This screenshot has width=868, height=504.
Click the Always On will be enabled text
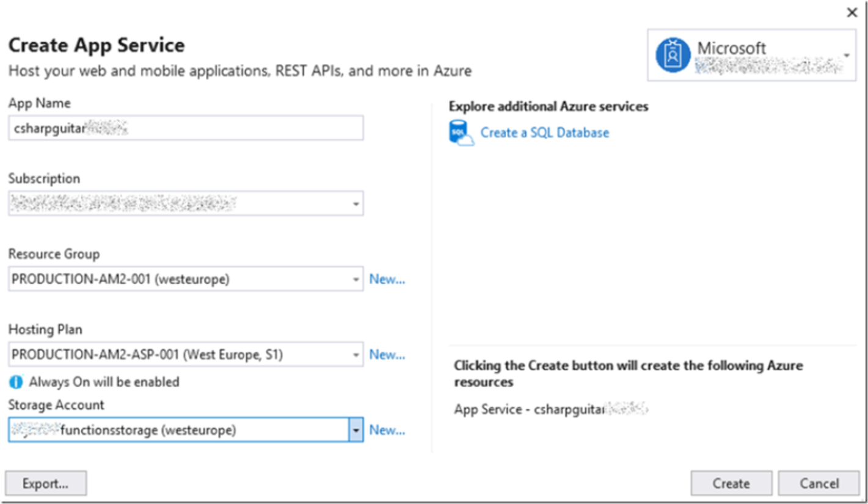[104, 382]
